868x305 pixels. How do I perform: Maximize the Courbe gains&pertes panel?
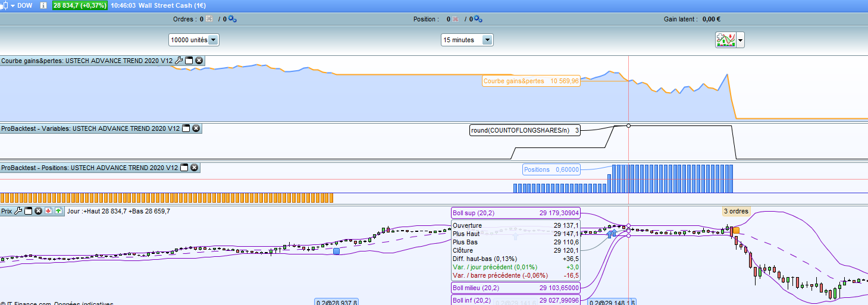pyautogui.click(x=189, y=61)
